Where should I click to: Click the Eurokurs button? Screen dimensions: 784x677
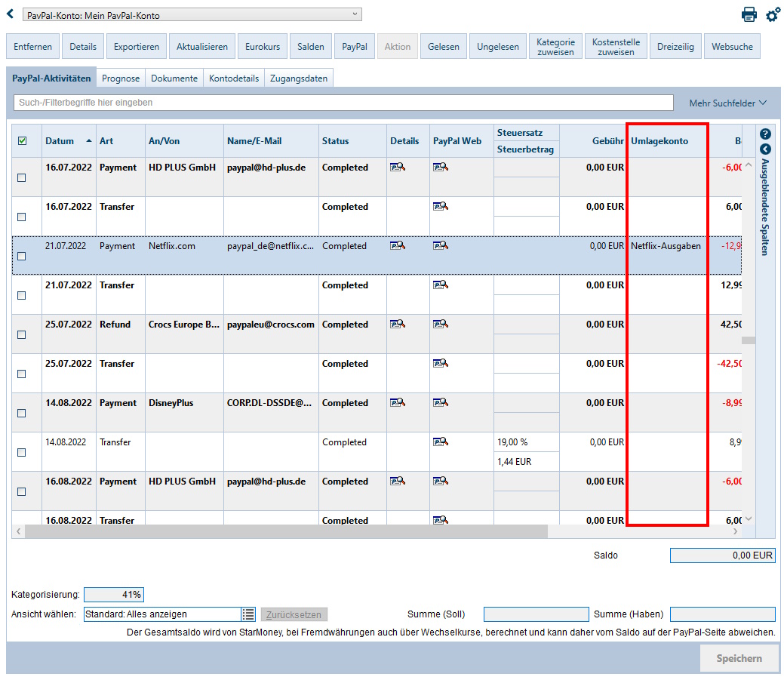[x=263, y=47]
